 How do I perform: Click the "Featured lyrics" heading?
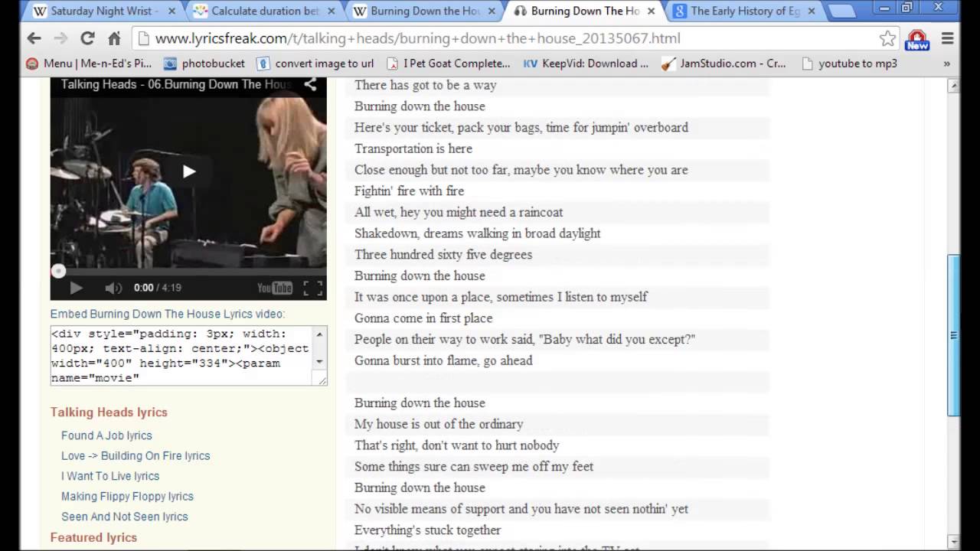[x=93, y=538]
